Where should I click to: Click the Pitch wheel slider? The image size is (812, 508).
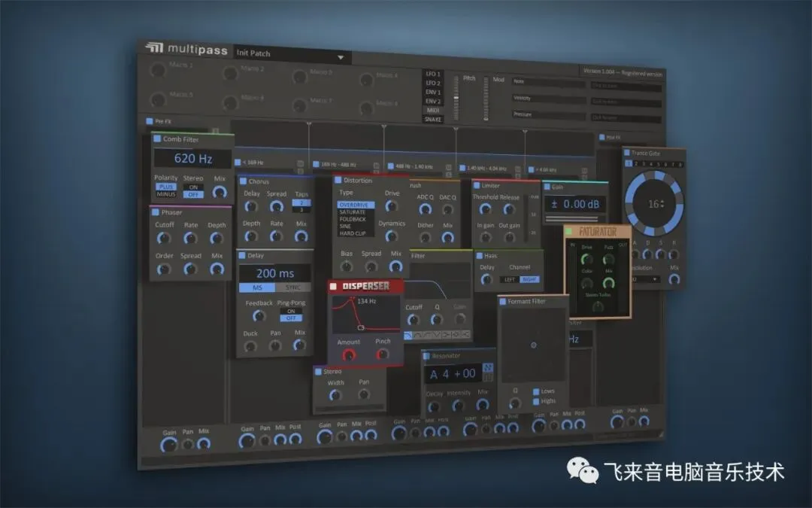456,97
